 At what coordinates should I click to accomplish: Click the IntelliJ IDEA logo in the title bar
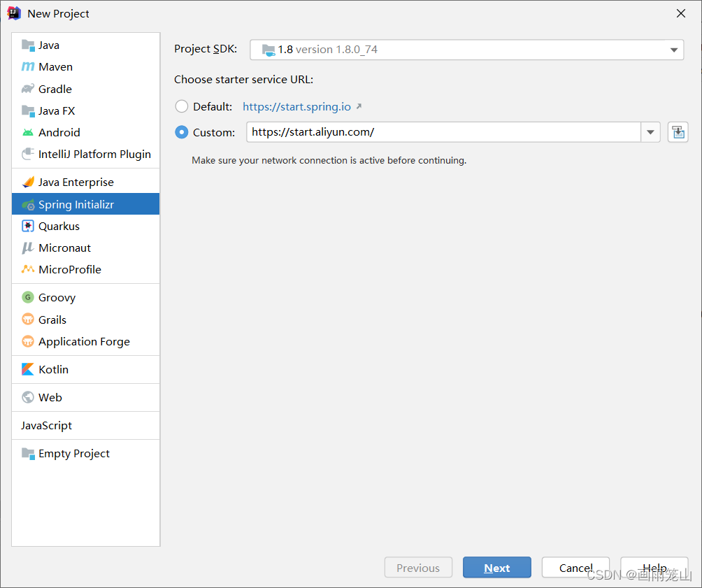pyautogui.click(x=14, y=13)
